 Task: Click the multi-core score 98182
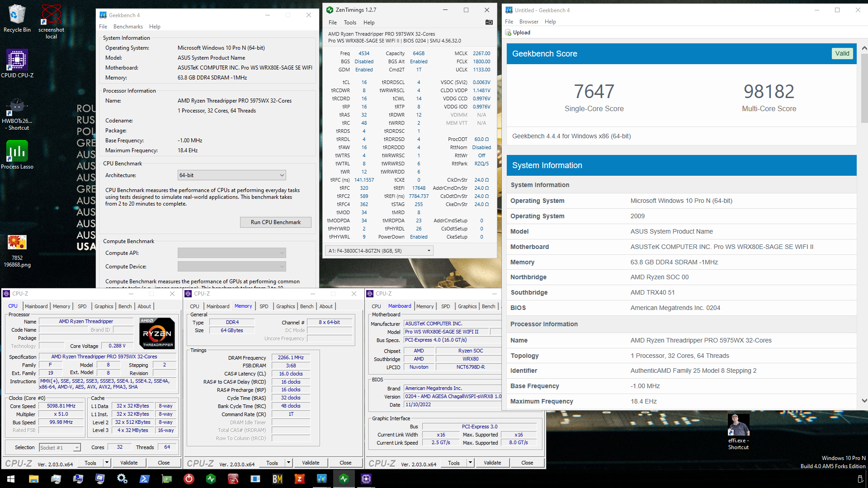click(769, 91)
